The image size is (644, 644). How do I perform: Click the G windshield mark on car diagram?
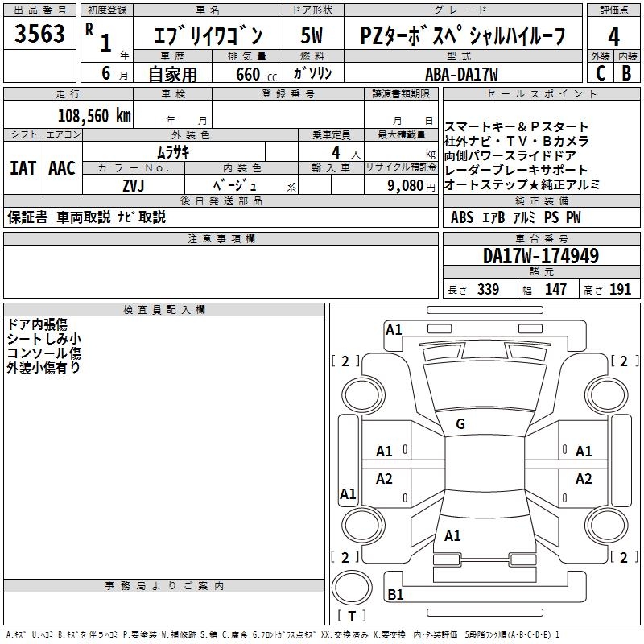coord(460,424)
